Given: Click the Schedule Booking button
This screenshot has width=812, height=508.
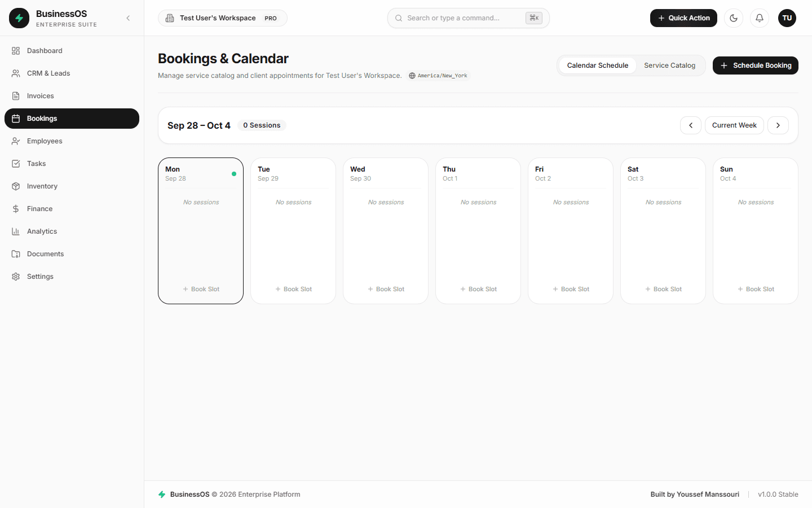Looking at the screenshot, I should click(x=756, y=65).
